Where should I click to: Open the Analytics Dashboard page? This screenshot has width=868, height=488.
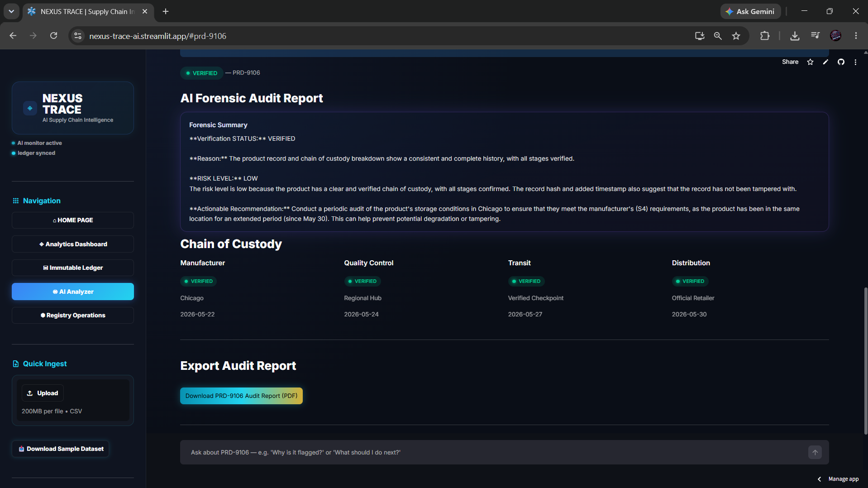pyautogui.click(x=73, y=244)
